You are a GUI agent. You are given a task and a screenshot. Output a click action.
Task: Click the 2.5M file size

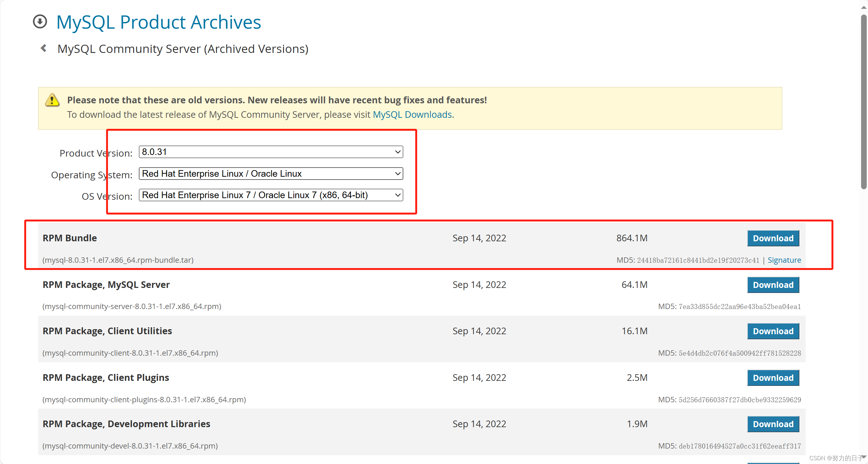point(637,378)
